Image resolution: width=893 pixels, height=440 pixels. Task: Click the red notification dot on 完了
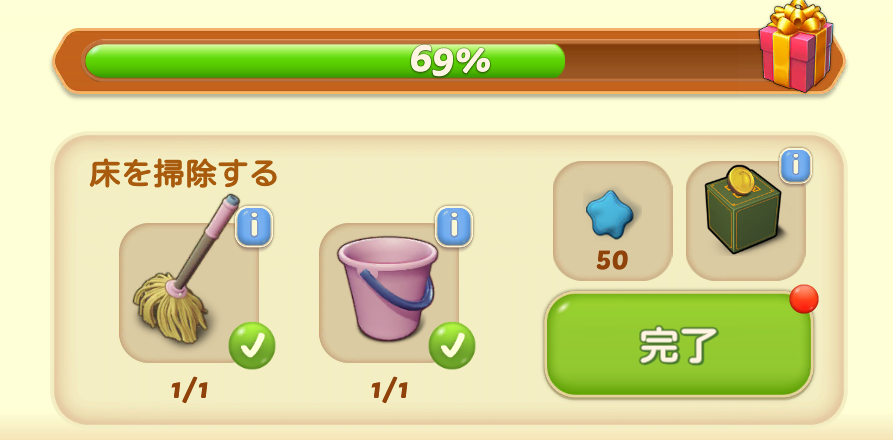point(804,299)
